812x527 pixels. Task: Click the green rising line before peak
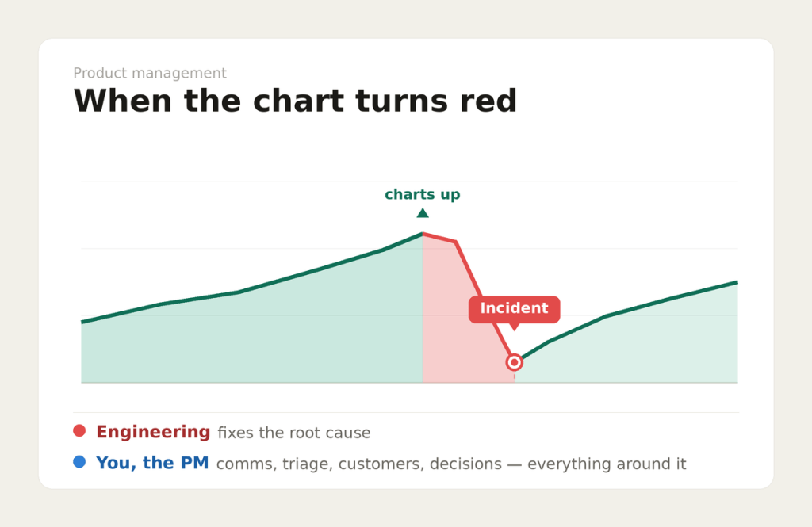pos(251,288)
